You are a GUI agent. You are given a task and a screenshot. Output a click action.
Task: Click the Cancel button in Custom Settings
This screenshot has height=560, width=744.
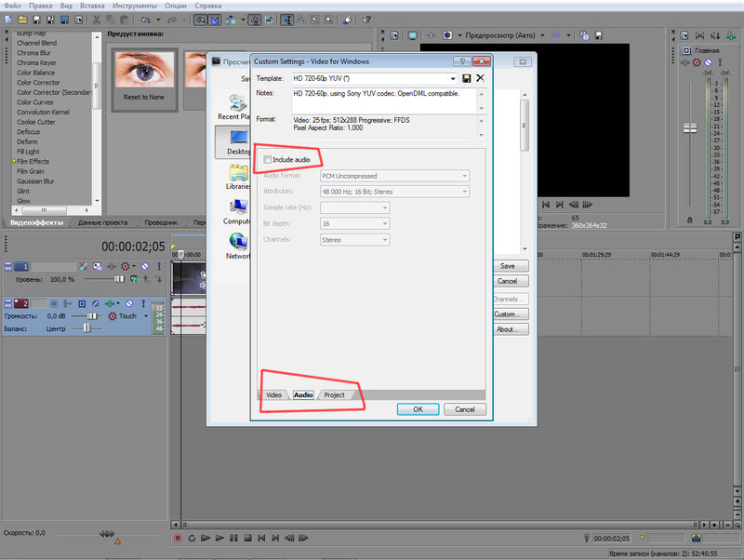(x=464, y=409)
